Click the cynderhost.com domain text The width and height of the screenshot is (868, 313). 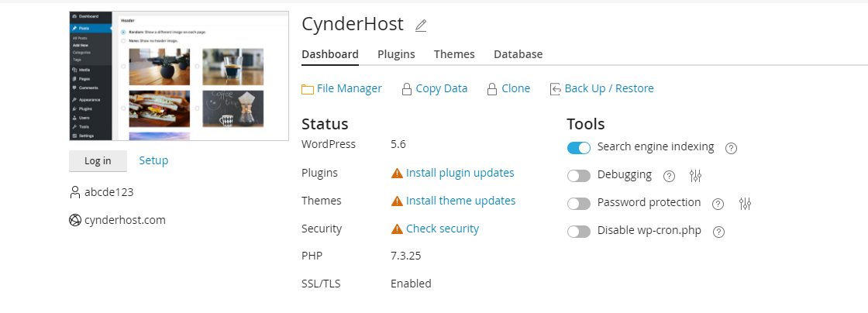pyautogui.click(x=125, y=220)
